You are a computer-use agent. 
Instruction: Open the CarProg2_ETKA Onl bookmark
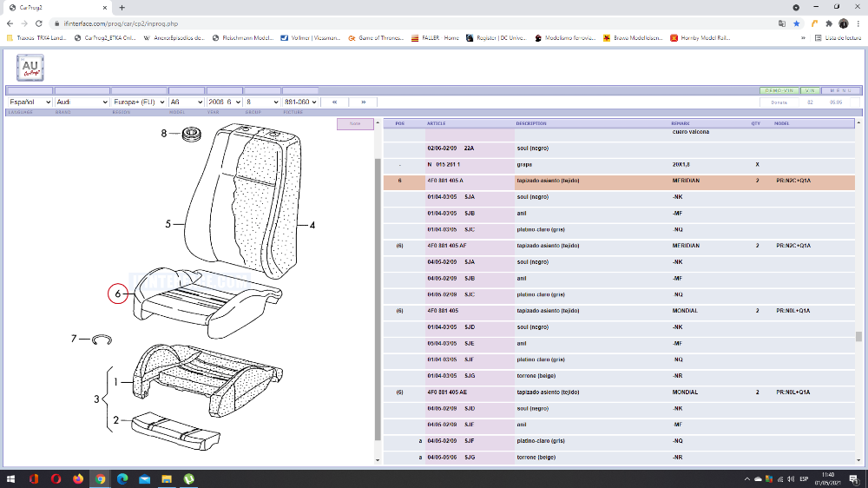(105, 38)
